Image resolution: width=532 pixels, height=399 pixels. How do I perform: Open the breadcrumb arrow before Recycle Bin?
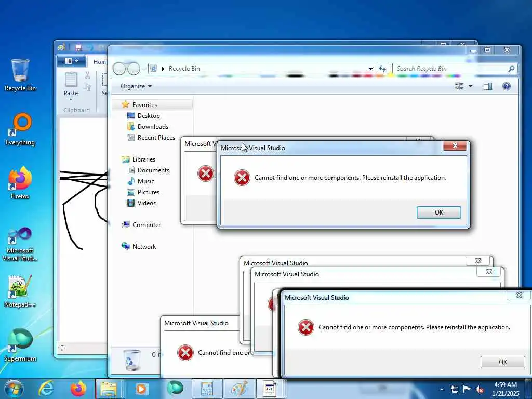pos(163,69)
